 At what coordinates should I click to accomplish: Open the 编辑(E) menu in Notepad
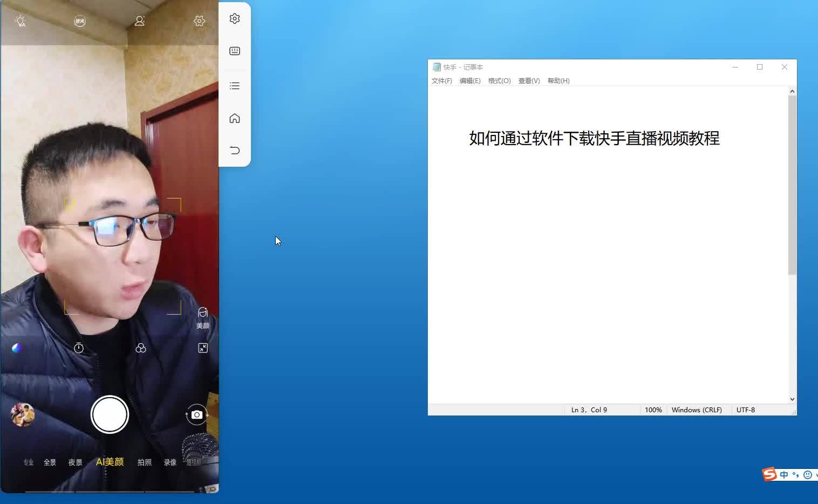click(470, 81)
